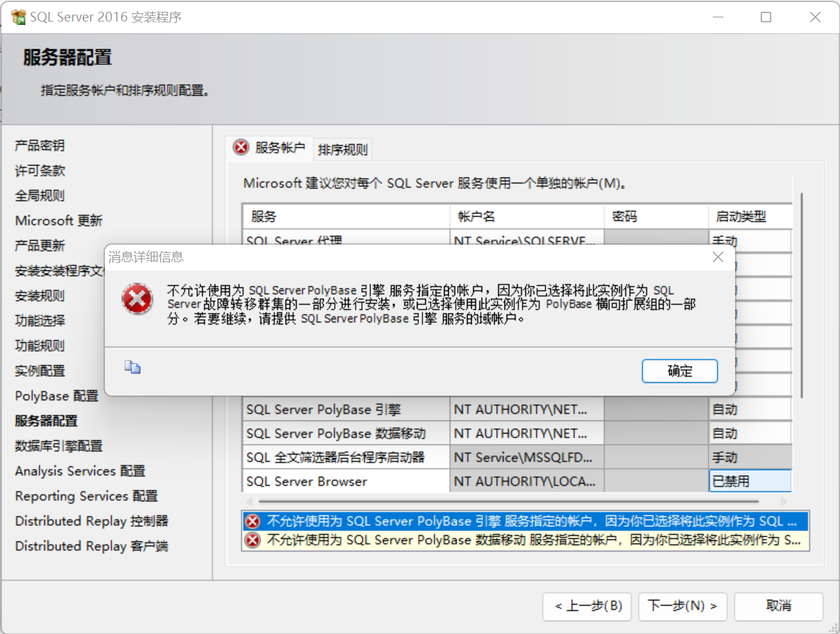The width and height of the screenshot is (840, 634).
Task: Open Microsoft 更新 step in sidebar
Action: tap(59, 220)
